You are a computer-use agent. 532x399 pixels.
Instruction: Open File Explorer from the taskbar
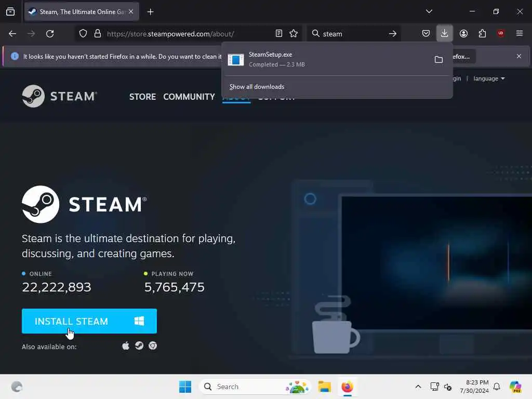coord(324,387)
